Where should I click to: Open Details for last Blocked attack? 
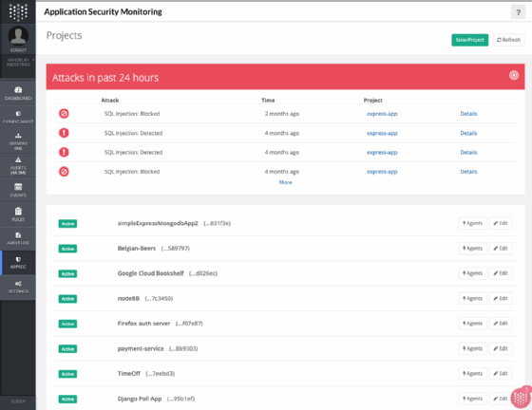[x=468, y=172]
